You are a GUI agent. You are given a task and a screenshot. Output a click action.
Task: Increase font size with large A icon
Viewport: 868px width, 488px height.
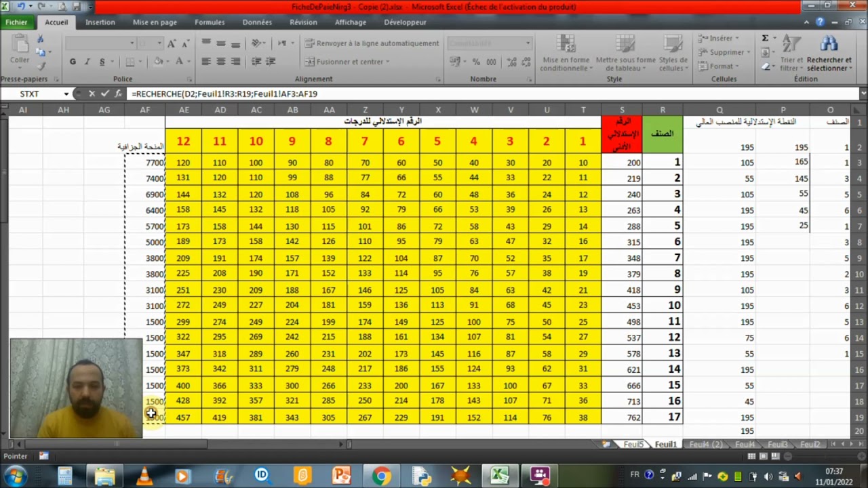pyautogui.click(x=171, y=43)
